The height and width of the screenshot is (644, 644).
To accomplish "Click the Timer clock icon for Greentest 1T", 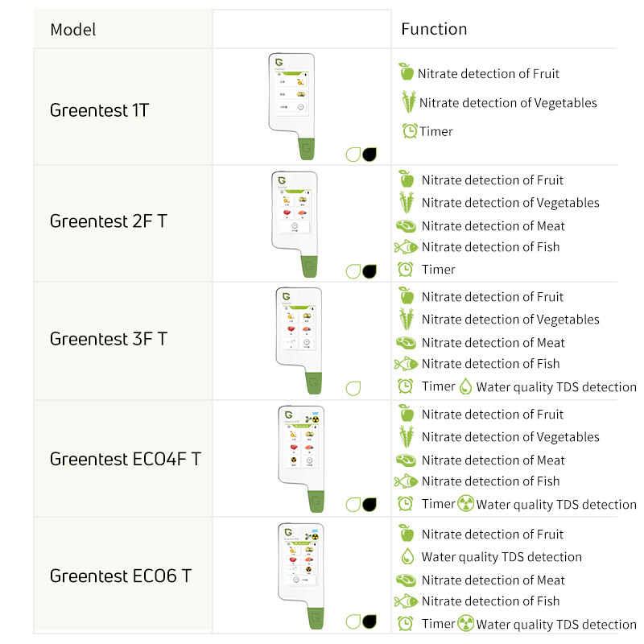I will [x=410, y=130].
